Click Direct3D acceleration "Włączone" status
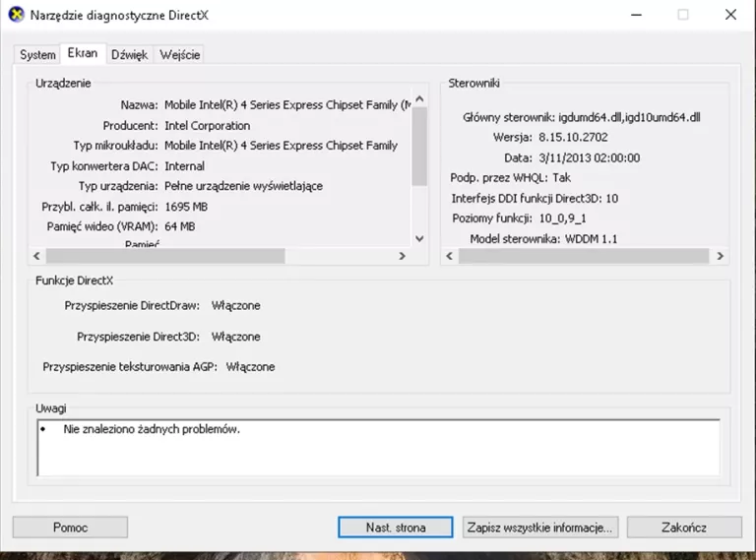756x560 pixels. (x=236, y=337)
